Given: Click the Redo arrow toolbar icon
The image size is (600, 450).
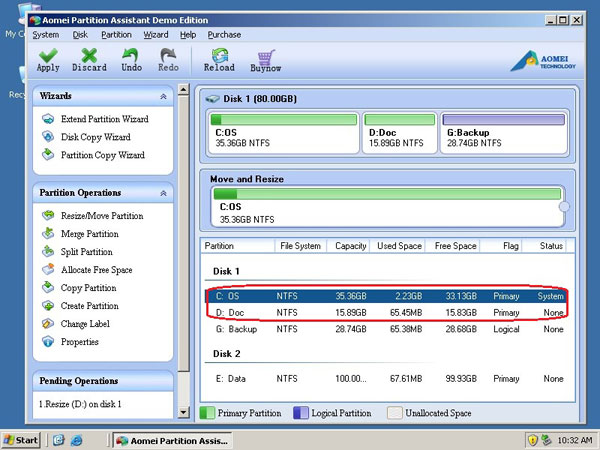Looking at the screenshot, I should pos(168,55).
